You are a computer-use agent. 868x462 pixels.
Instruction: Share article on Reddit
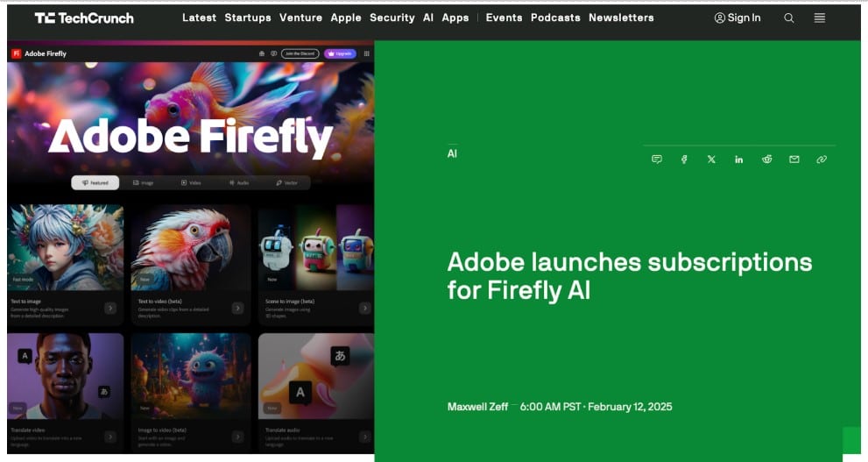click(766, 160)
